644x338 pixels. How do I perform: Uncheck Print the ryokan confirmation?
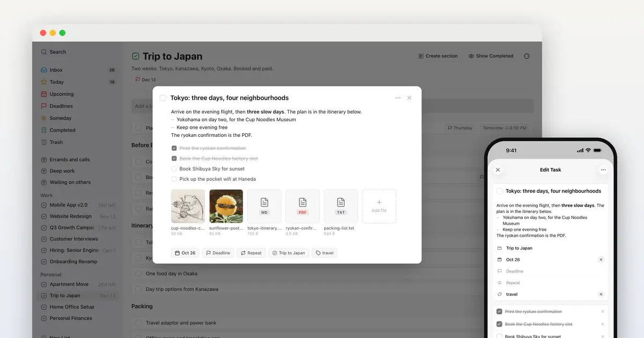pyautogui.click(x=174, y=148)
